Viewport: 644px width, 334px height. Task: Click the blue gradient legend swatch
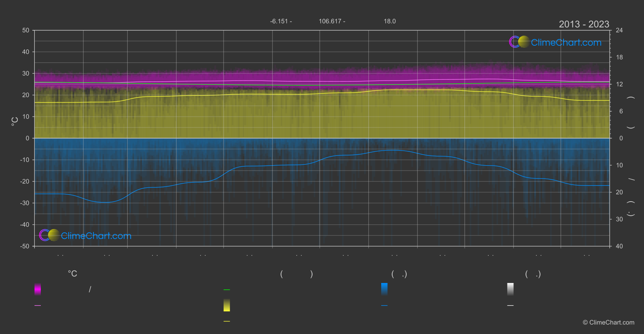coord(384,289)
